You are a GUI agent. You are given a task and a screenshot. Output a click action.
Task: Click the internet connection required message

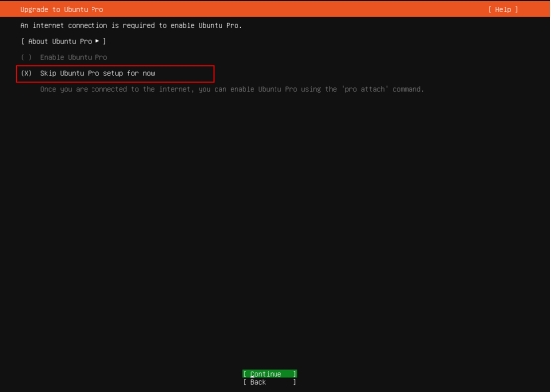click(130, 25)
